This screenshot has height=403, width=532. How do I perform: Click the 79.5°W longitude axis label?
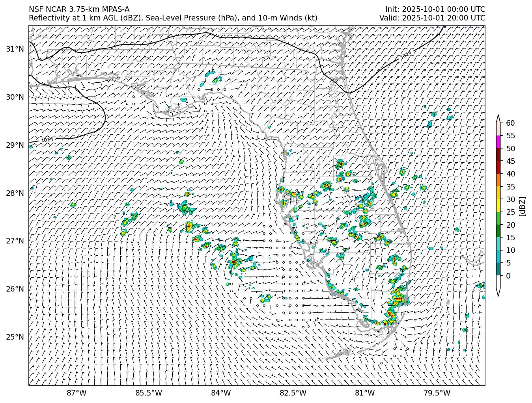tap(437, 393)
